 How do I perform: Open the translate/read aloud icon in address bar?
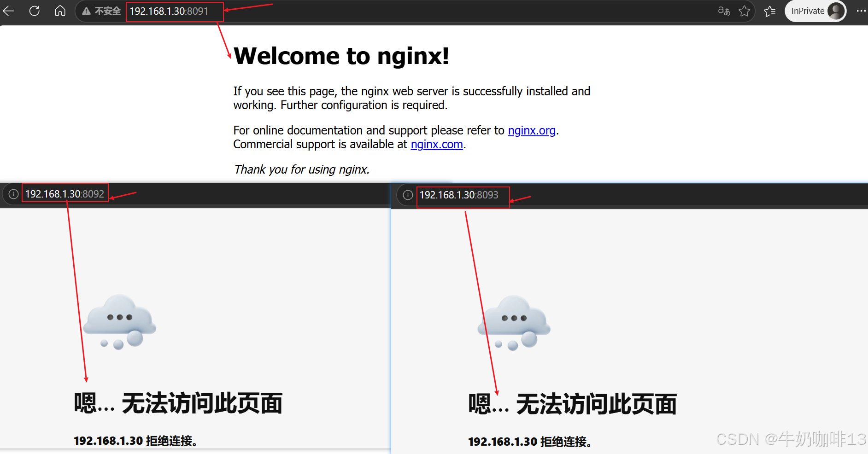[x=724, y=11]
